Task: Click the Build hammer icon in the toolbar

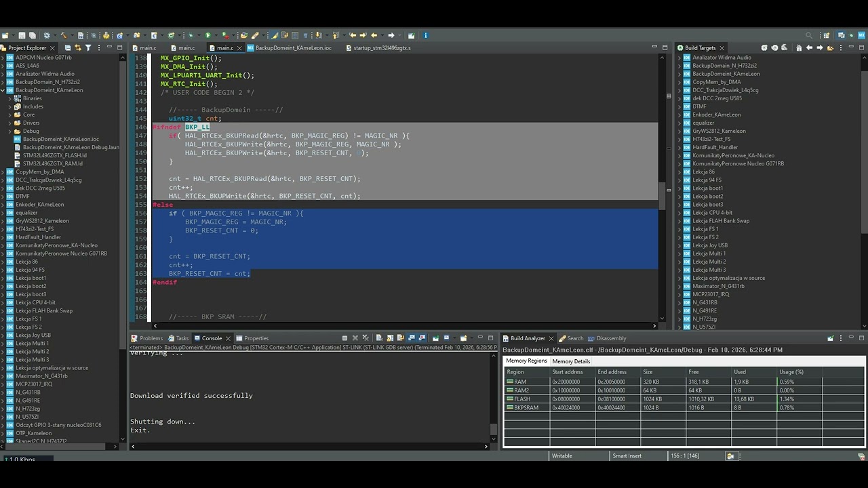Action: tap(64, 35)
